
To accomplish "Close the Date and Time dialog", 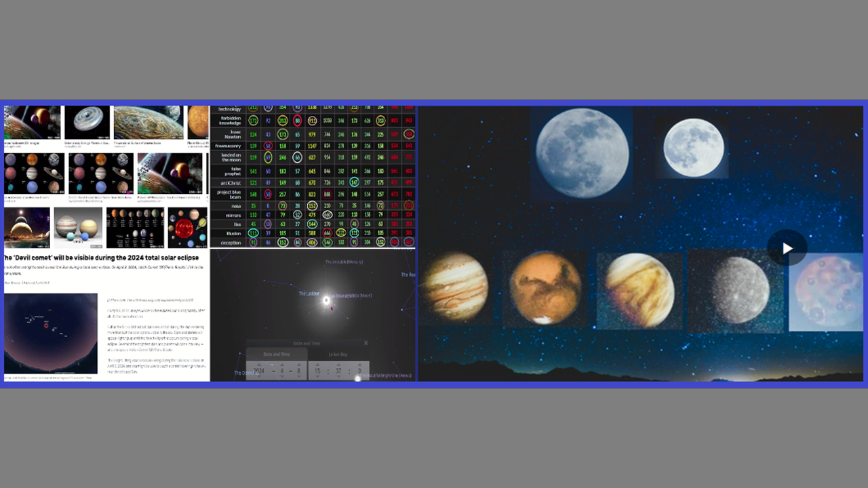I will pyautogui.click(x=366, y=343).
